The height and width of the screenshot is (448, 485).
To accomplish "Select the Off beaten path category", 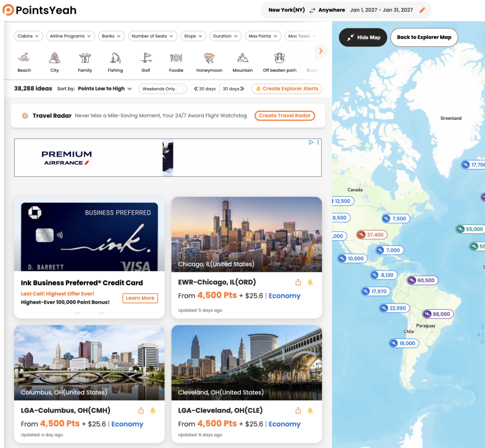I will click(279, 62).
